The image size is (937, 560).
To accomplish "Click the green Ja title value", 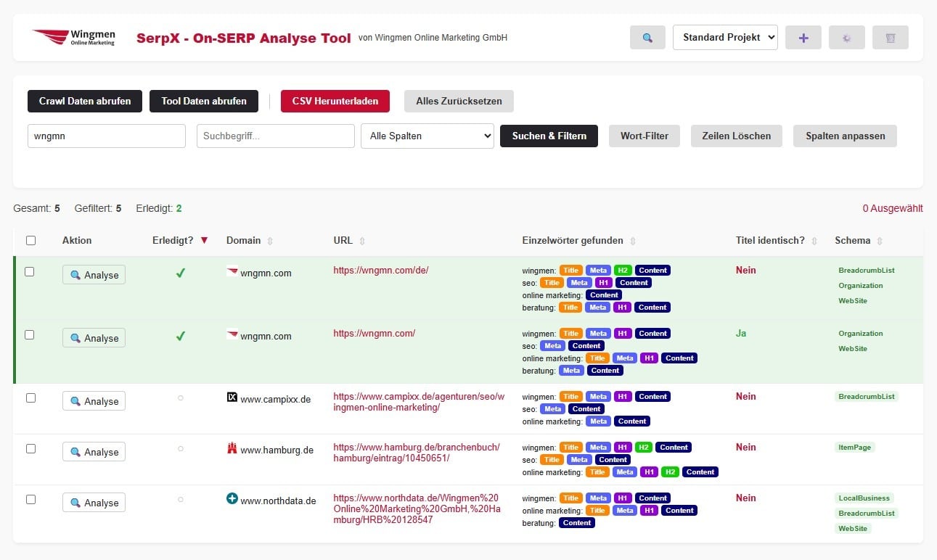I will tap(741, 334).
